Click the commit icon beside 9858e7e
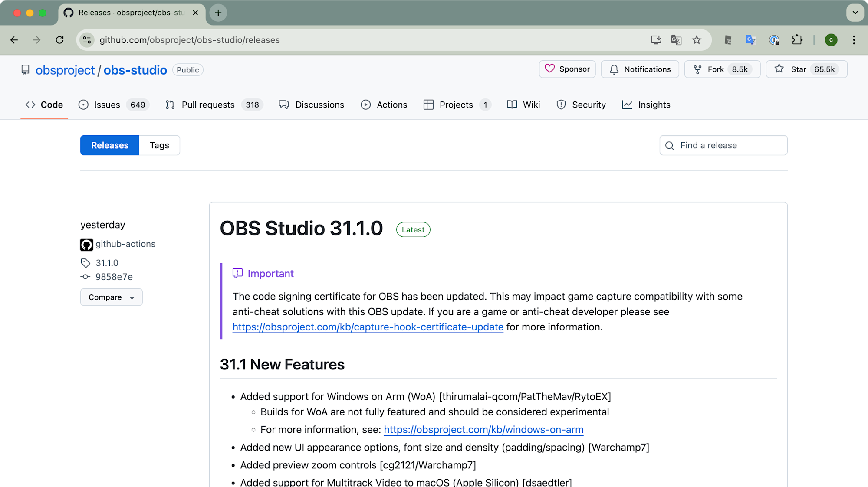 point(85,277)
